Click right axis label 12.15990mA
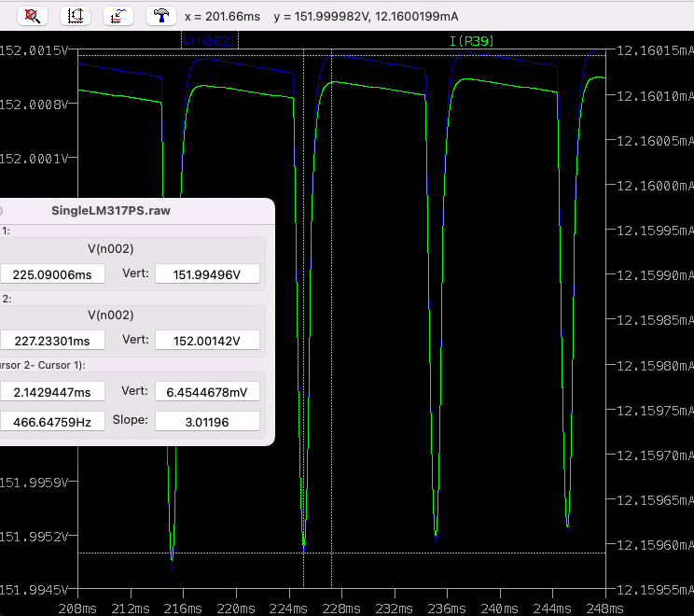Image resolution: width=694 pixels, height=616 pixels. [x=655, y=275]
